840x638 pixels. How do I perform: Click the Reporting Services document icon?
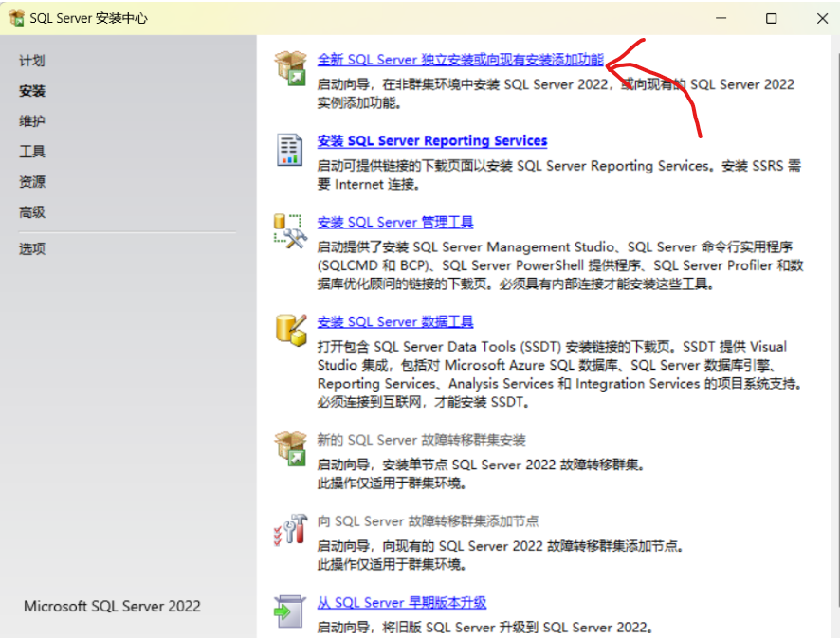288,148
